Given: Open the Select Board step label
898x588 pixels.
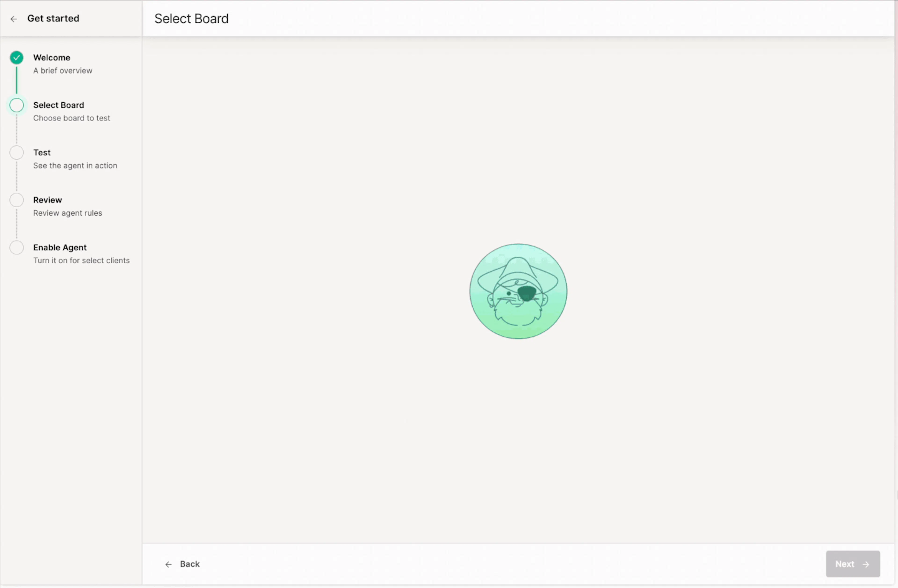Looking at the screenshot, I should pos(58,105).
